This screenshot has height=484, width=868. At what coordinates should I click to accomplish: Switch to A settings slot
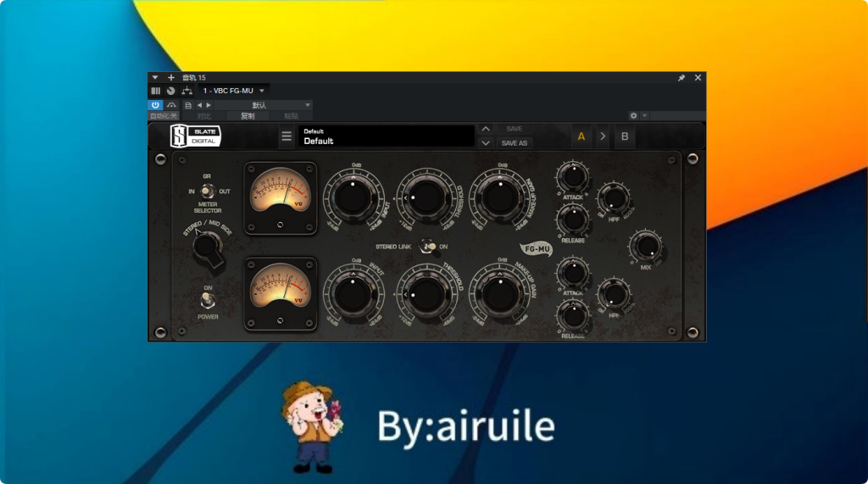[581, 136]
